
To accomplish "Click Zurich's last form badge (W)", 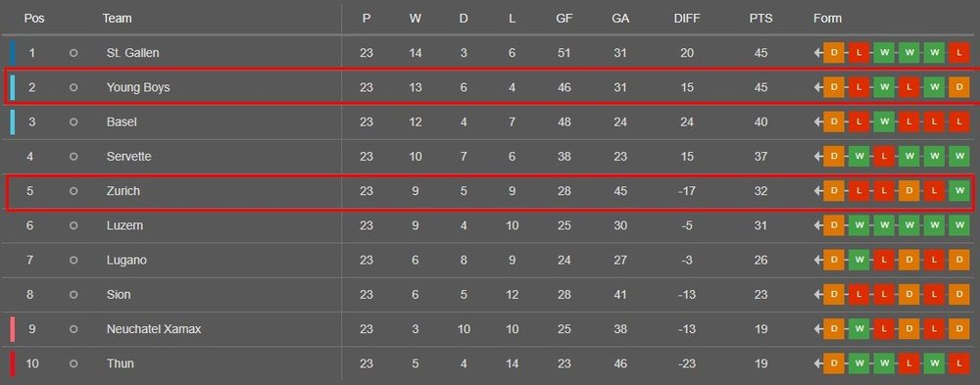I will tap(958, 191).
